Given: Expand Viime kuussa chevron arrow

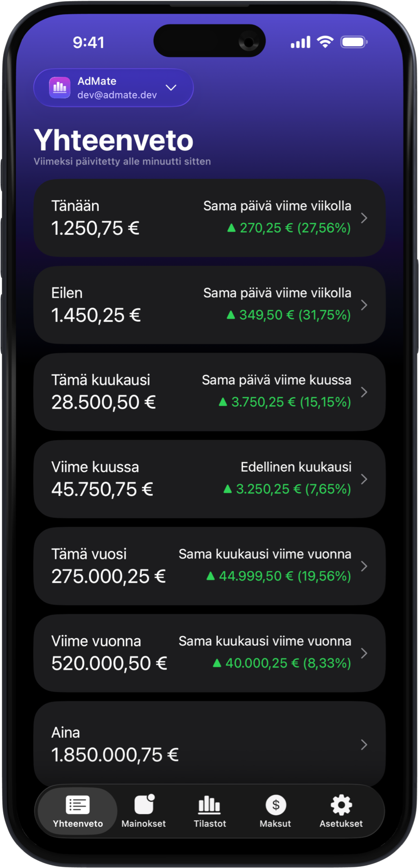Looking at the screenshot, I should [x=364, y=479].
